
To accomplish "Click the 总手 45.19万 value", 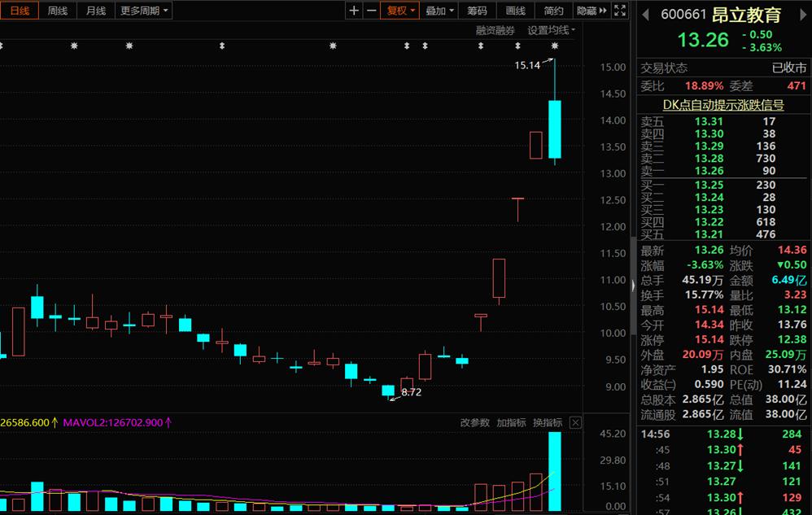I will point(703,280).
